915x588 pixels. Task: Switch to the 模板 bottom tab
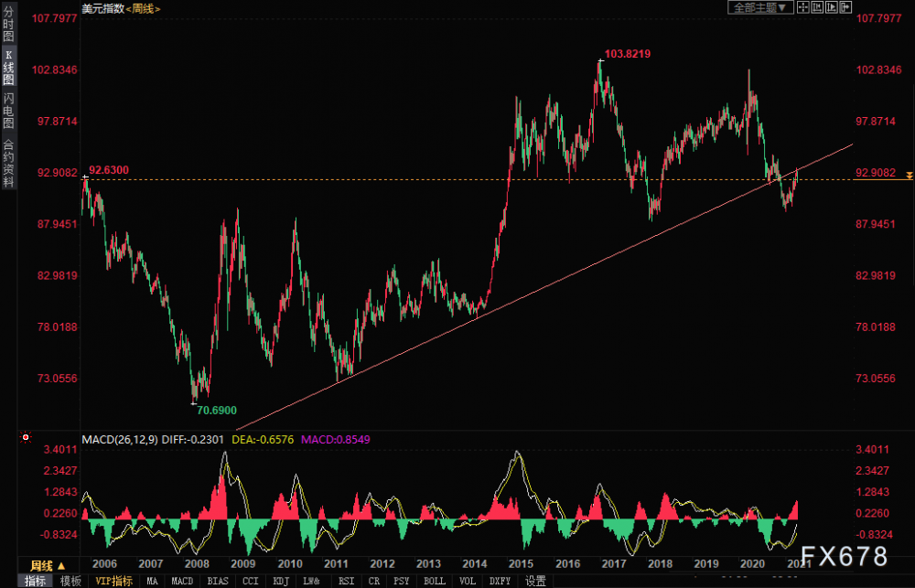[70, 581]
